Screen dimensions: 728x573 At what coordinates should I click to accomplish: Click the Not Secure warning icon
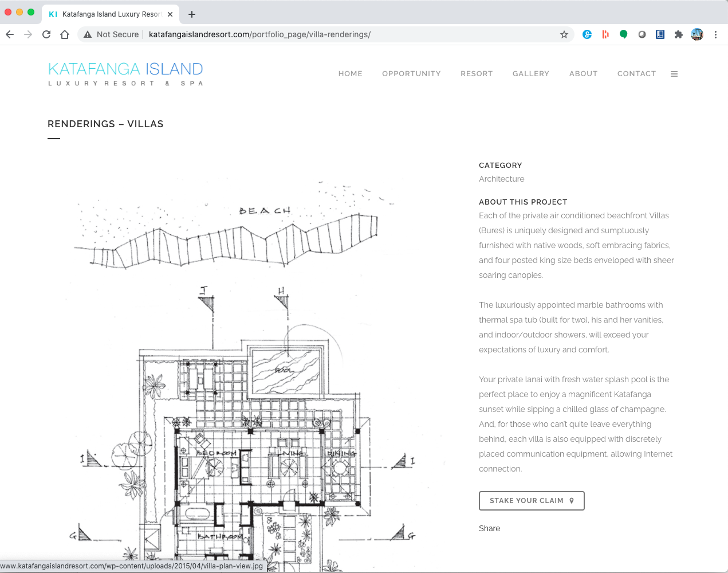pyautogui.click(x=88, y=34)
